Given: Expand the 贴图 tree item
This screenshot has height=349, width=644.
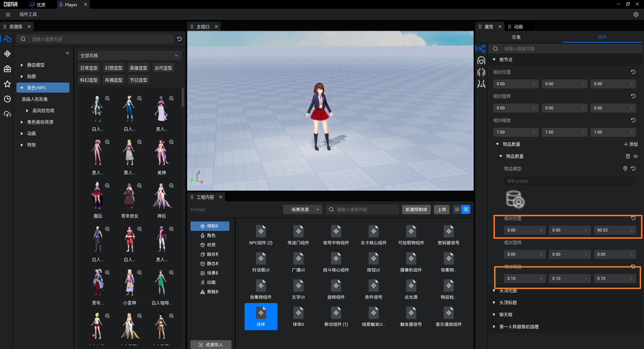Looking at the screenshot, I should click(x=22, y=77).
